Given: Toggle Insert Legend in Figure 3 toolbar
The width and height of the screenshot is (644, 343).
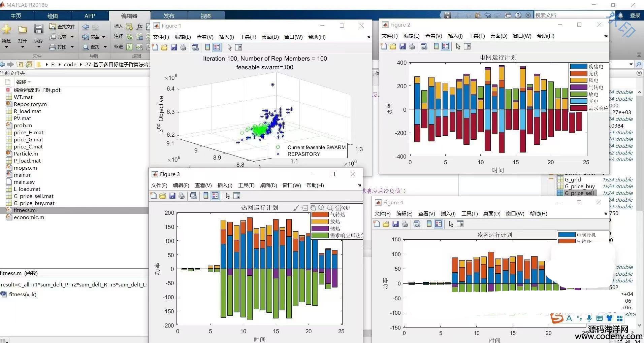Looking at the screenshot, I should pyautogui.click(x=215, y=196).
